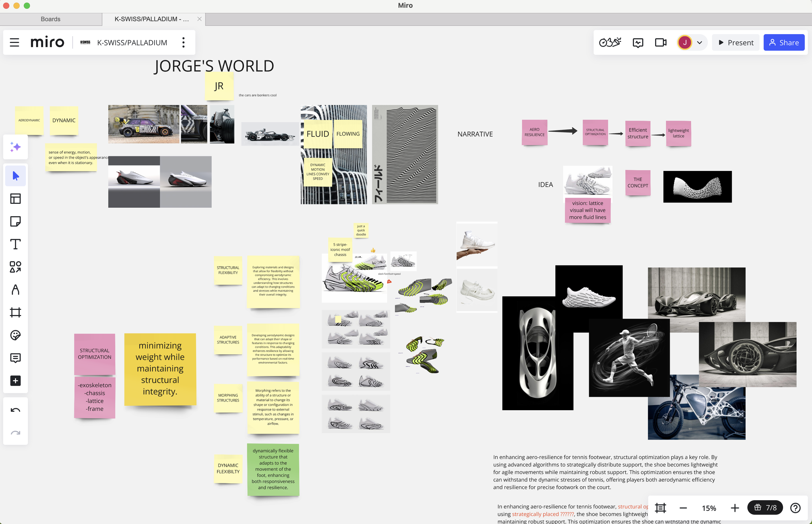The image size is (812, 524).
Task: Click the K-Swiss board thumbnail icon
Action: click(85, 43)
